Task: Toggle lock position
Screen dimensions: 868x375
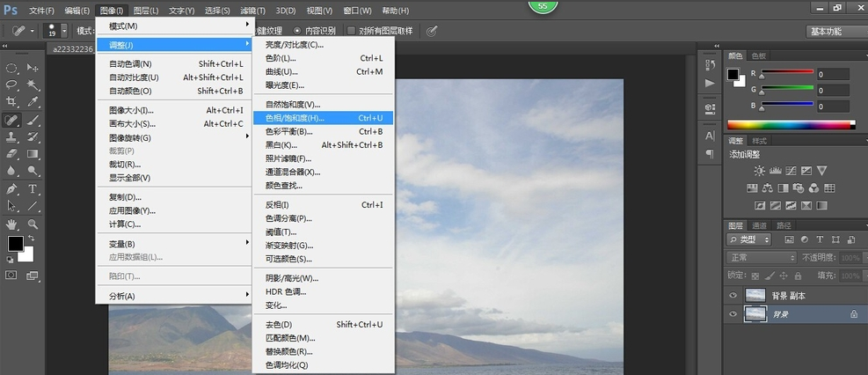Action: (x=784, y=276)
